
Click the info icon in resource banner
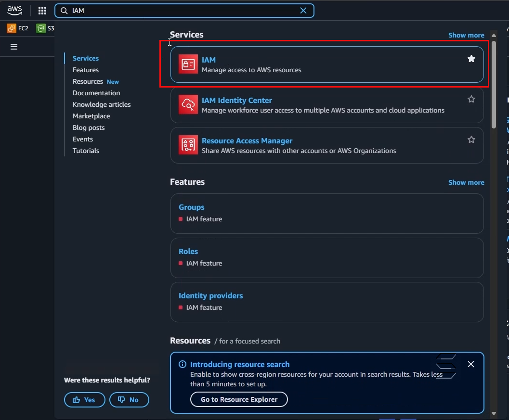(x=183, y=364)
